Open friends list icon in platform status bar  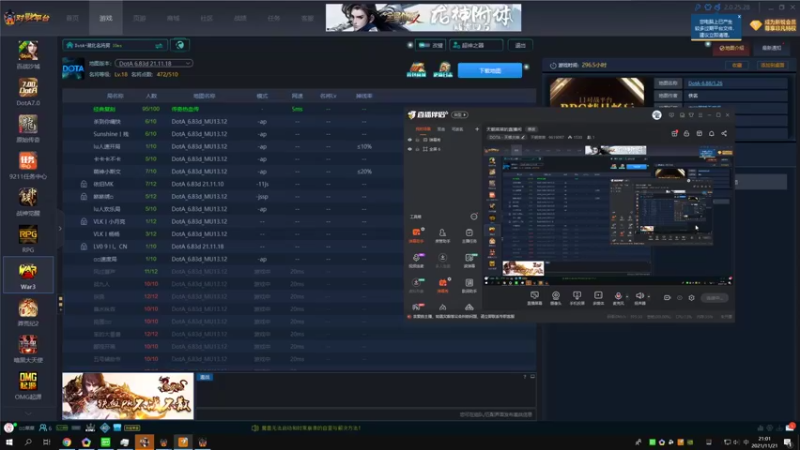(45, 428)
